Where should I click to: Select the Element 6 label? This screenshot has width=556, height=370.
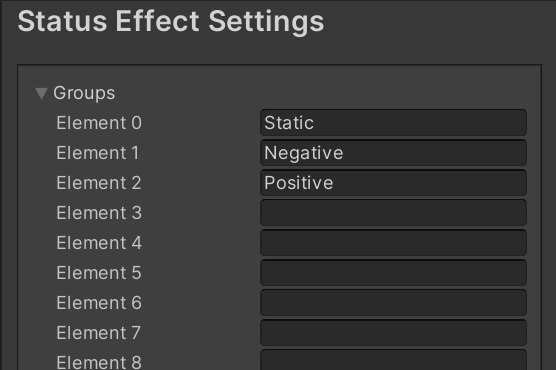pos(99,303)
